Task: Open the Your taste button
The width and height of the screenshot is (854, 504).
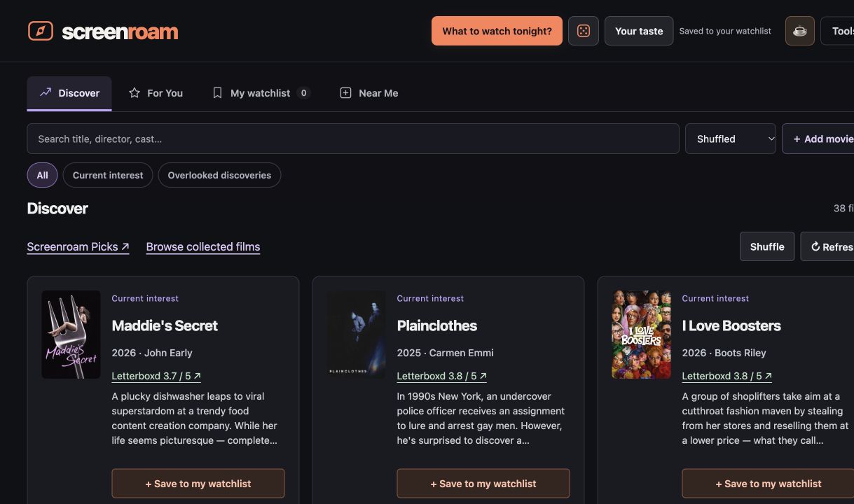Action: pos(639,31)
